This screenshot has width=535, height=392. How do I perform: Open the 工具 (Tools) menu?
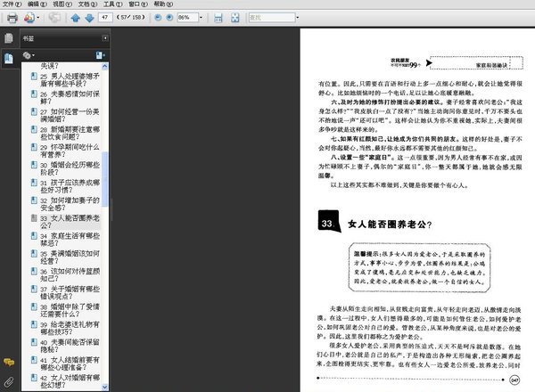tap(112, 4)
